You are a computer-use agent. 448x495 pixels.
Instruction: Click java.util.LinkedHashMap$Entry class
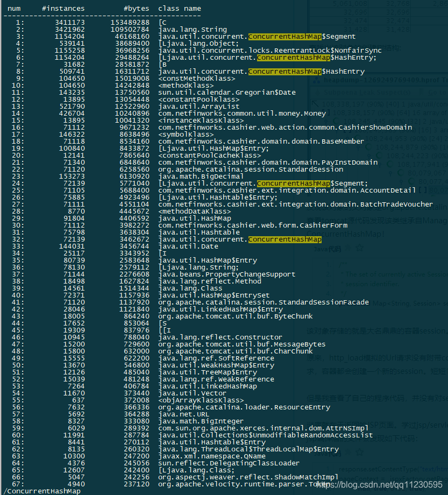[220, 309]
